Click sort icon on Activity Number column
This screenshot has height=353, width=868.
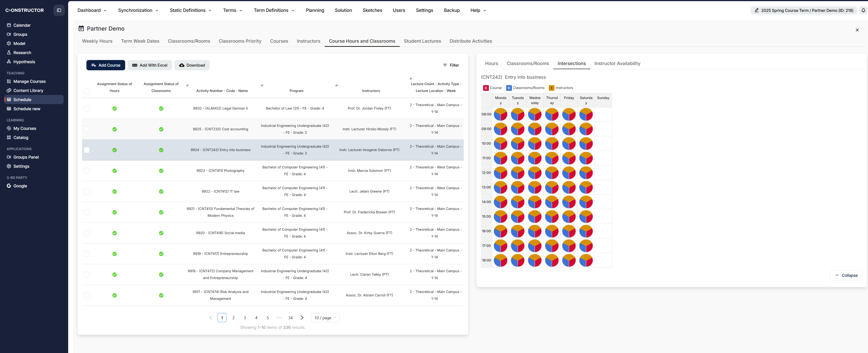[188, 86]
